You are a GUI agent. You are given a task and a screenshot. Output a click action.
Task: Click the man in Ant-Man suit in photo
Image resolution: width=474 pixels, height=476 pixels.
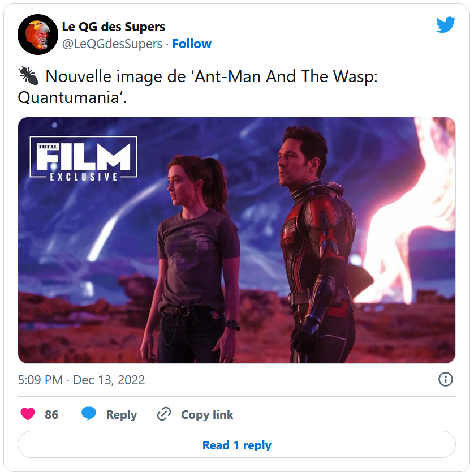[x=316, y=243]
